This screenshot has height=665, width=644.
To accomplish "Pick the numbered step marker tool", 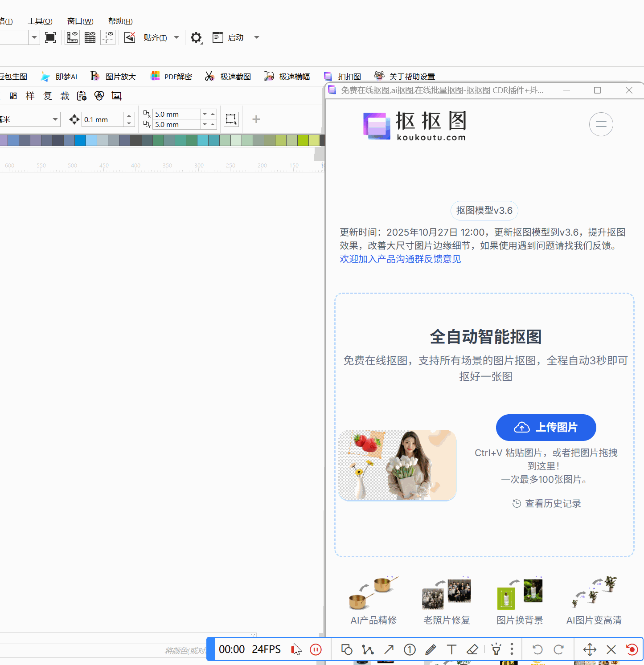I will click(410, 649).
